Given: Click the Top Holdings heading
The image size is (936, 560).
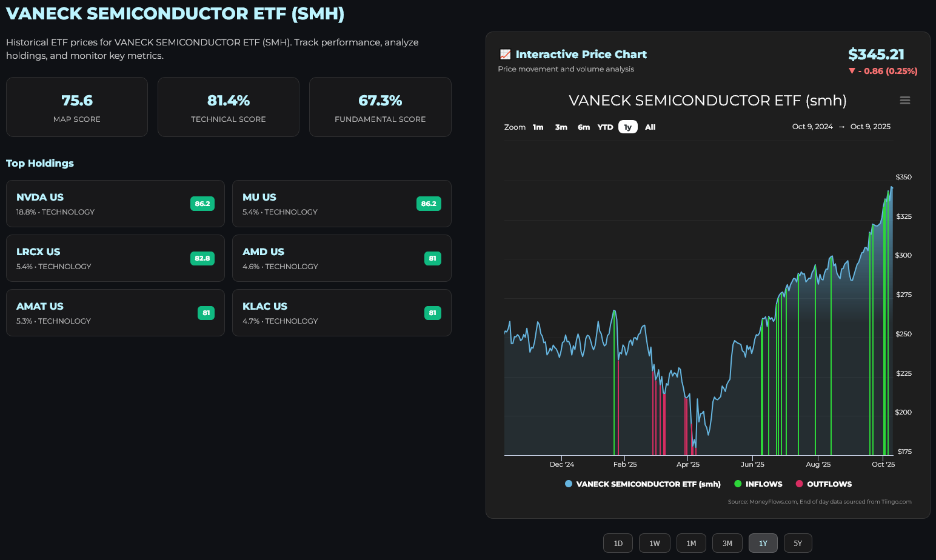Looking at the screenshot, I should [40, 163].
